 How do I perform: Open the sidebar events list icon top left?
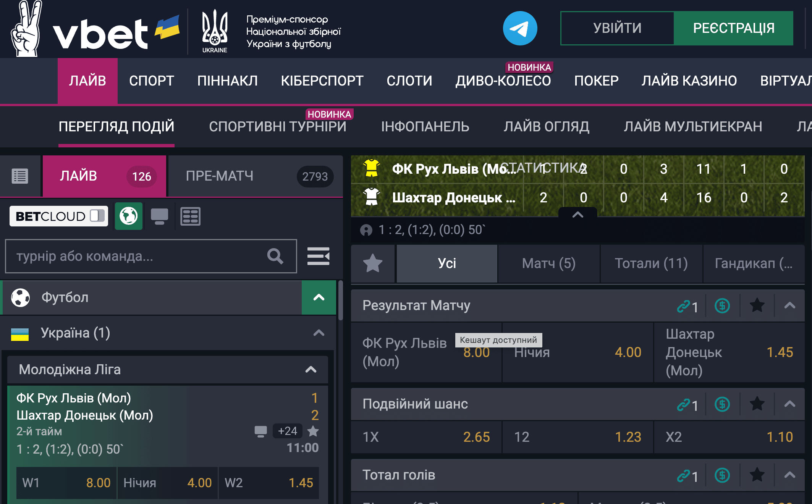(x=20, y=176)
